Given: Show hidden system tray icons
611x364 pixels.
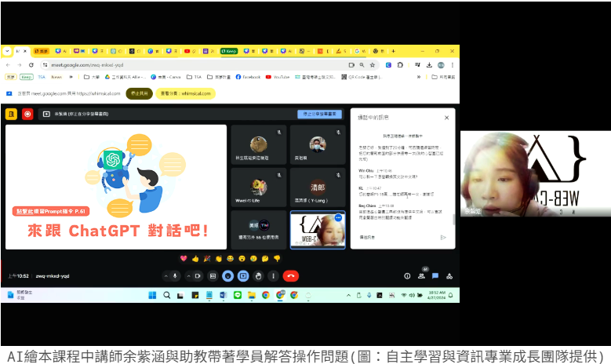Looking at the screenshot, I should click(348, 296).
